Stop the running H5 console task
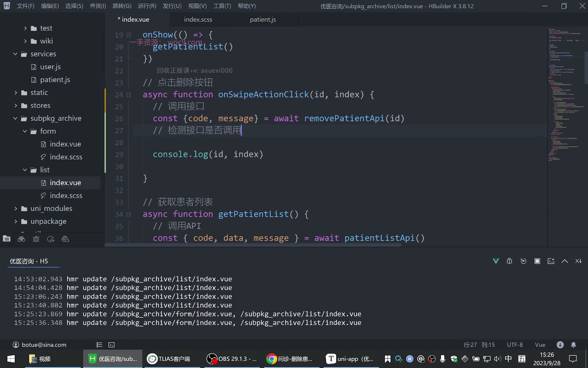Image resolution: width=588 pixels, height=368 pixels. coord(537,261)
